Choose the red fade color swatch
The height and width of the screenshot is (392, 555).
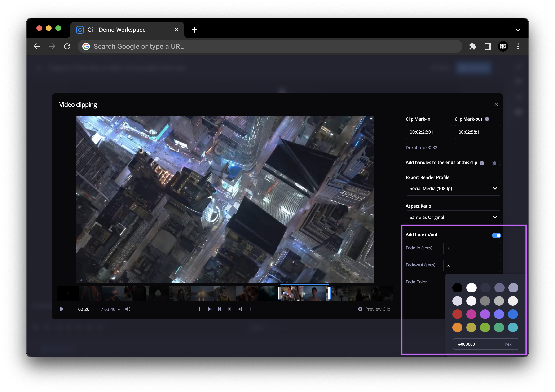tap(457, 314)
